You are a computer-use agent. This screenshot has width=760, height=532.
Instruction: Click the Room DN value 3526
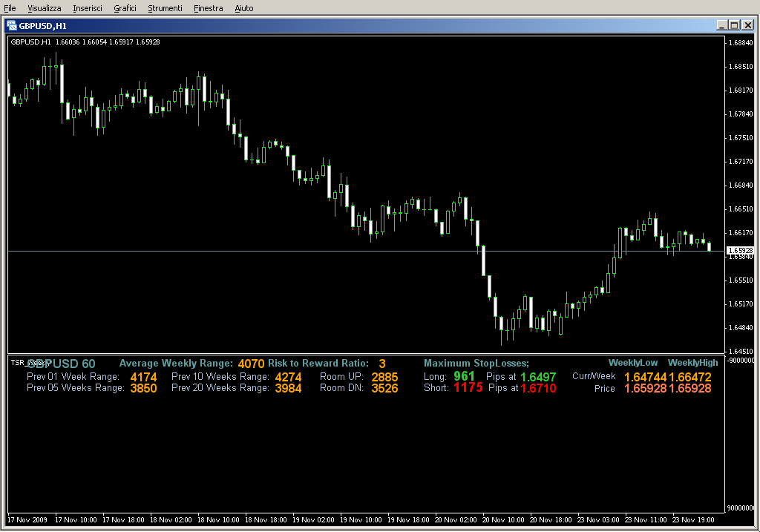pyautogui.click(x=385, y=388)
